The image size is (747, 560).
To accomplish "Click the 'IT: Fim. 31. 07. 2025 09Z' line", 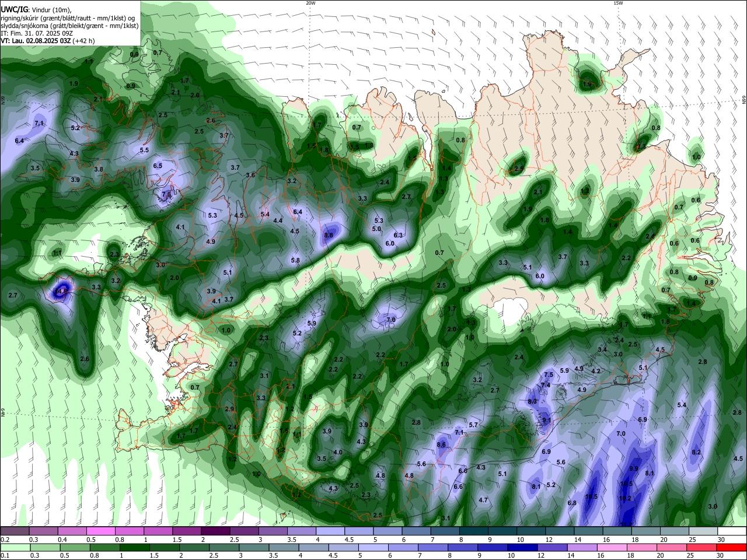I will (x=37, y=33).
